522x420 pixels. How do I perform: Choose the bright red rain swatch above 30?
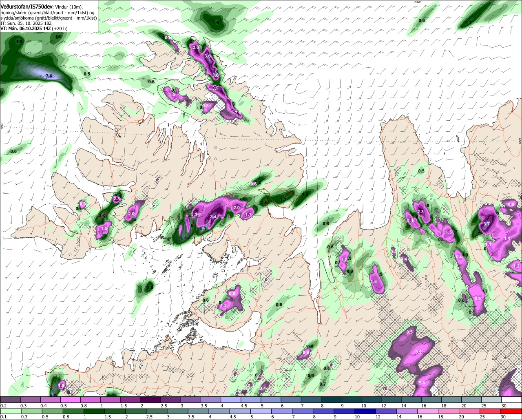511,411
